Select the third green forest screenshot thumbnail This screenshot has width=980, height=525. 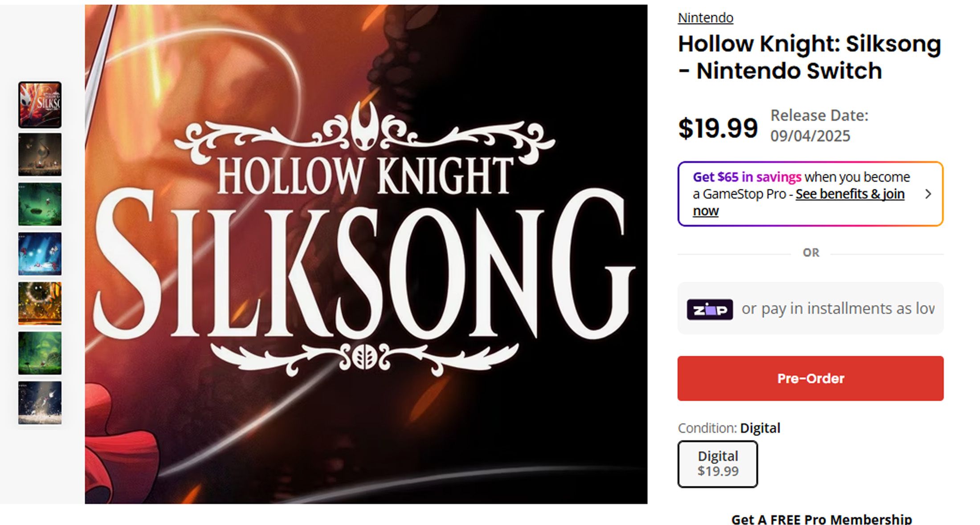(40, 204)
